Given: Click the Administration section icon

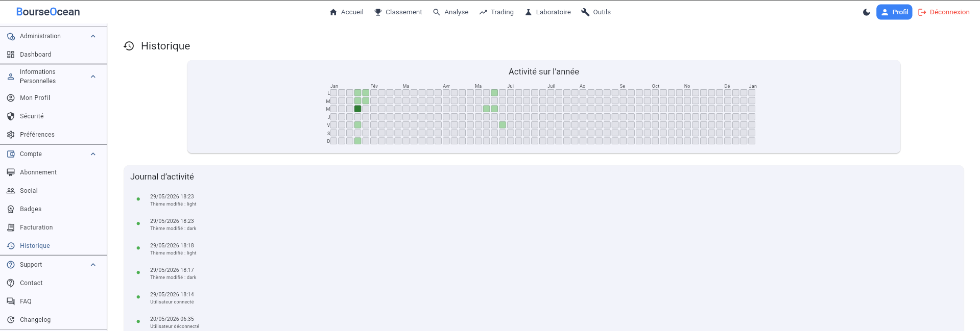Looking at the screenshot, I should (11, 36).
